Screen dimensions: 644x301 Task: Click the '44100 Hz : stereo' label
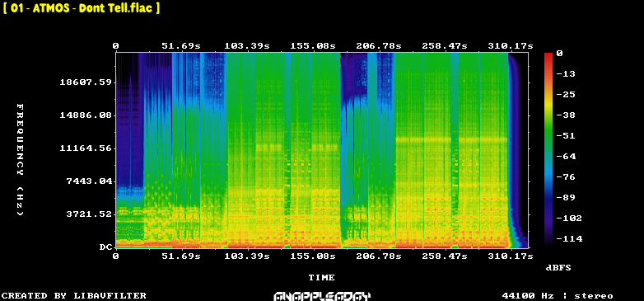coord(558,296)
